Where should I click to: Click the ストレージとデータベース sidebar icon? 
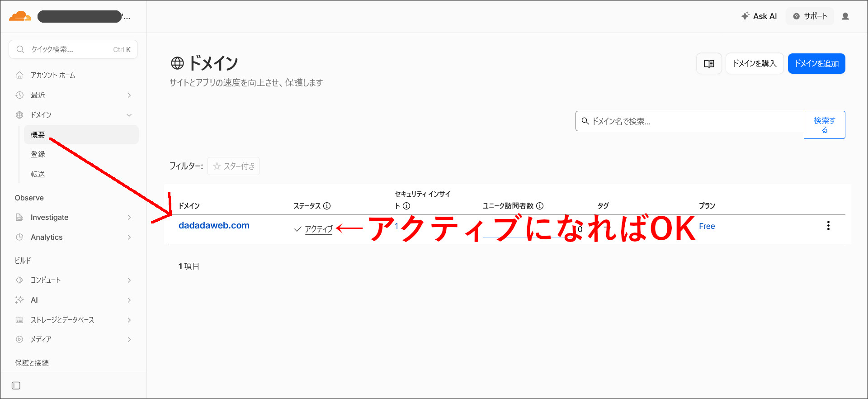[x=19, y=320]
